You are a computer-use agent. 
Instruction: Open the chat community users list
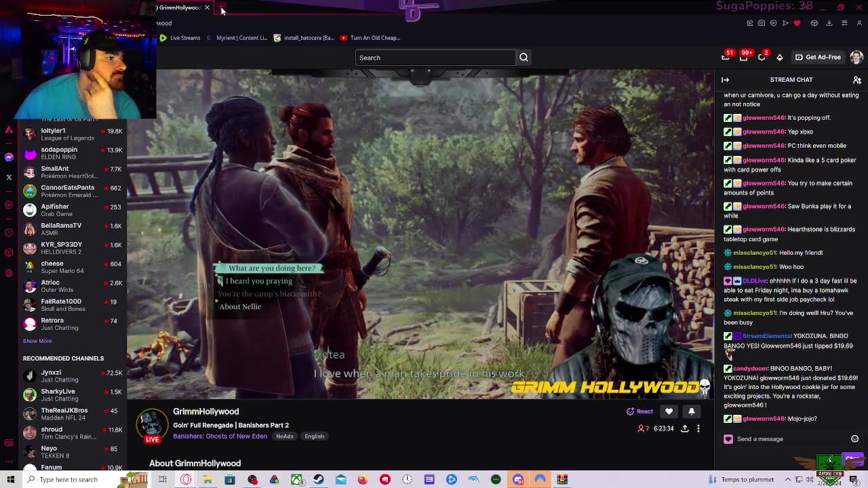pos(857,80)
